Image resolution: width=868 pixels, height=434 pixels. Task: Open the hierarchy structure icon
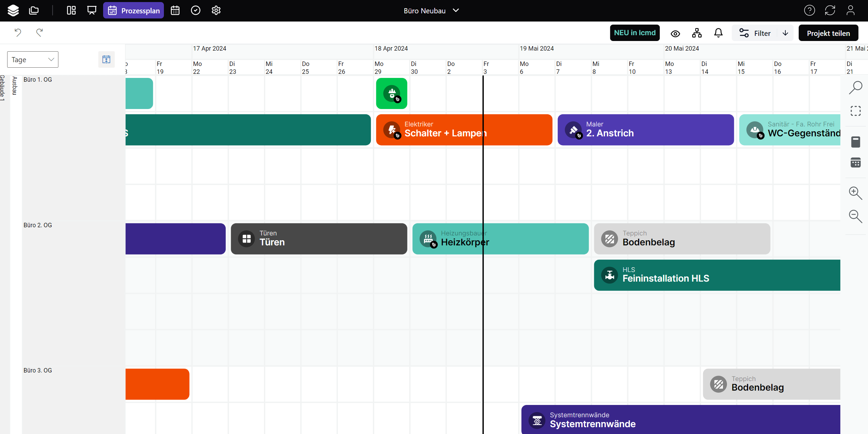click(x=697, y=33)
